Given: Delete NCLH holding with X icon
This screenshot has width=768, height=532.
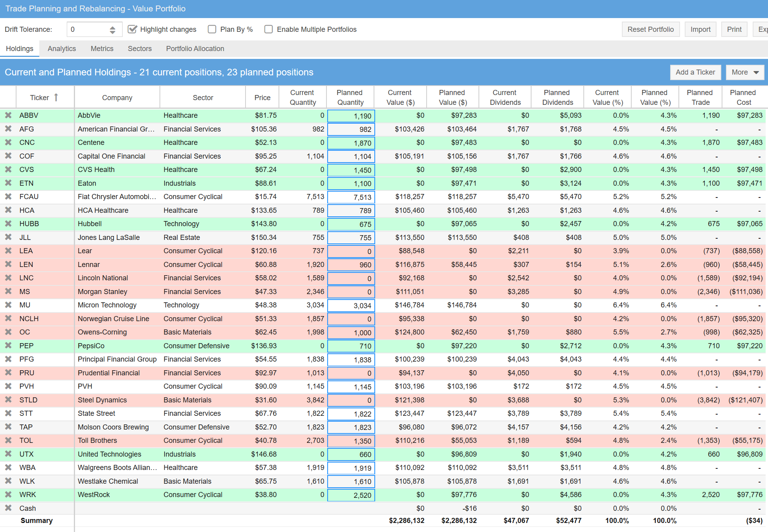Looking at the screenshot, I should 8,318.
